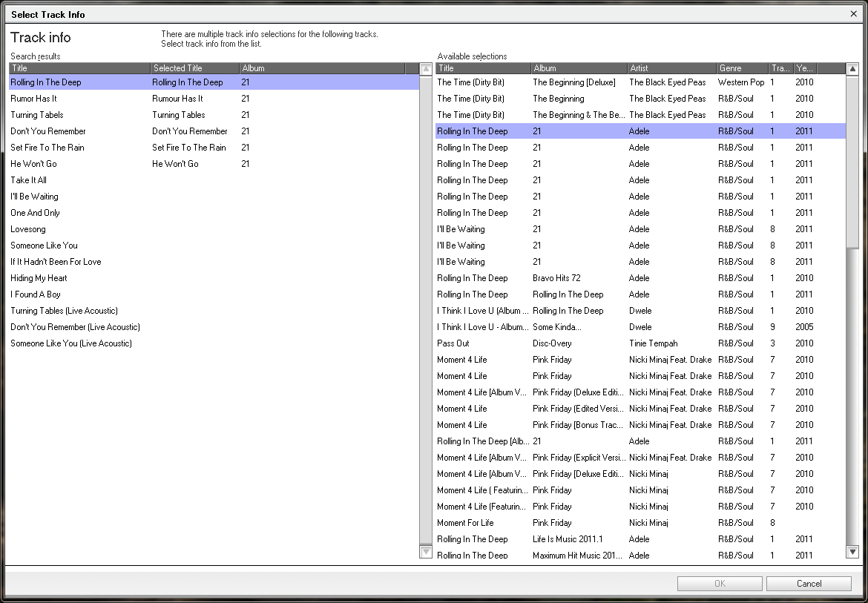This screenshot has width=868, height=603.
Task: Select Someone Like You (Live Acoustic) track
Action: coord(71,343)
